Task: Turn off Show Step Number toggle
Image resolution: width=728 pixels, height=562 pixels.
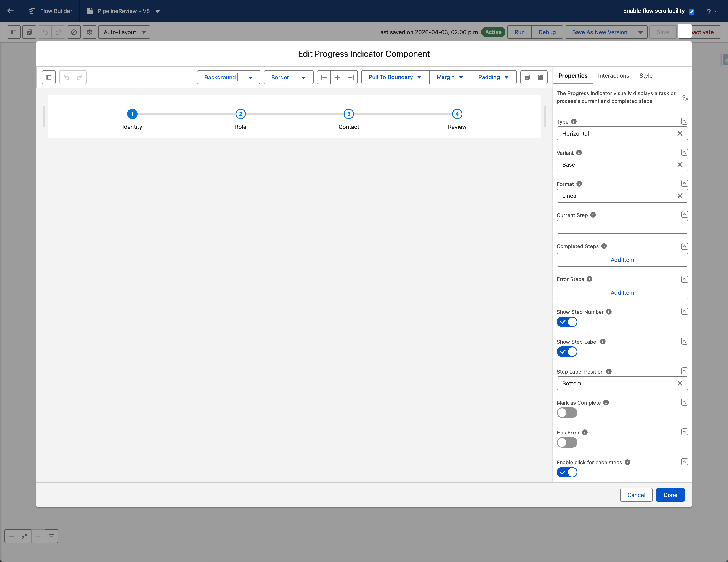Action: point(567,322)
